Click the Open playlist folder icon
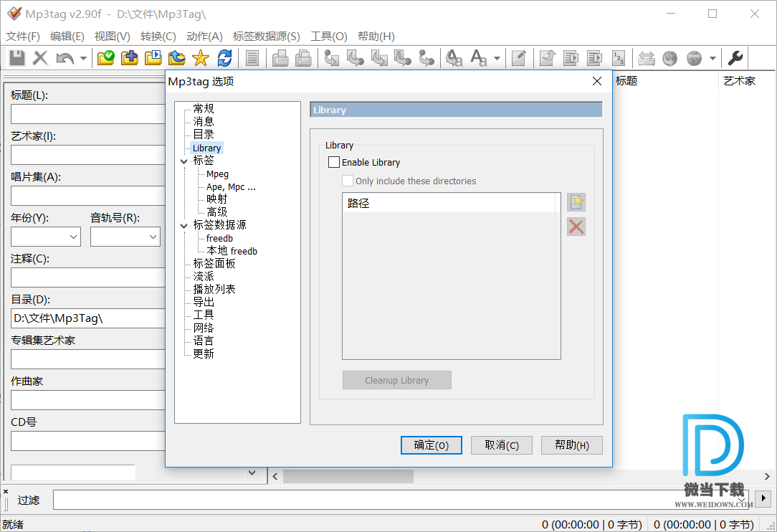777x532 pixels. click(153, 58)
